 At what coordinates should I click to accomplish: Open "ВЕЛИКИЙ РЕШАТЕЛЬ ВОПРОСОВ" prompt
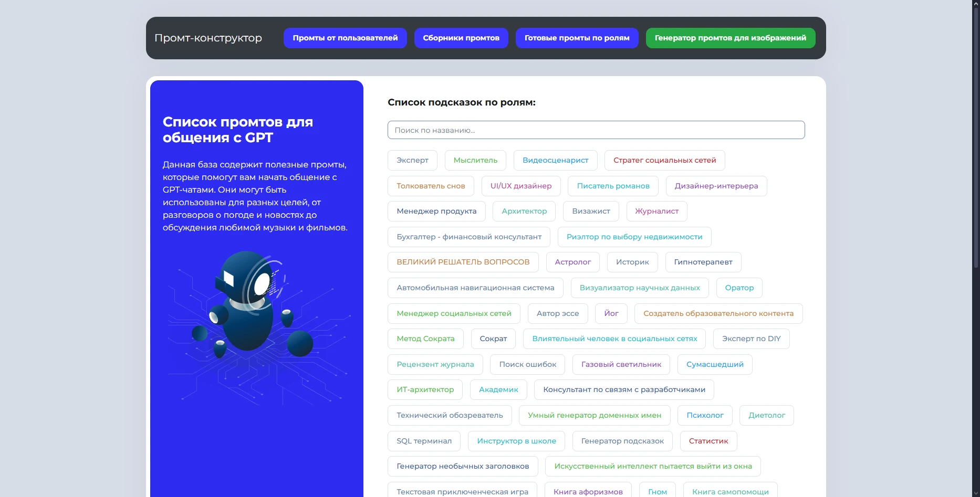pos(463,262)
